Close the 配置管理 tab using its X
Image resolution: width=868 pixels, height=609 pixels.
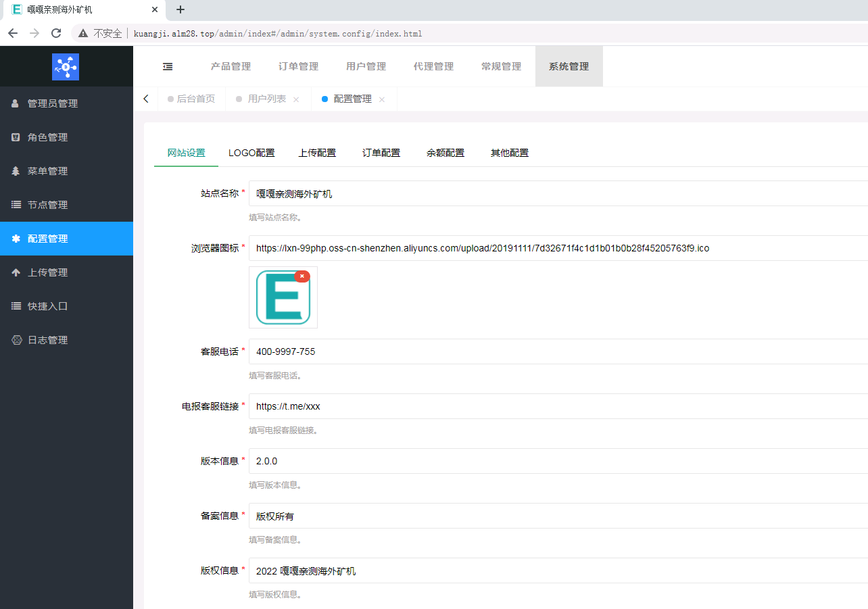pyautogui.click(x=382, y=99)
